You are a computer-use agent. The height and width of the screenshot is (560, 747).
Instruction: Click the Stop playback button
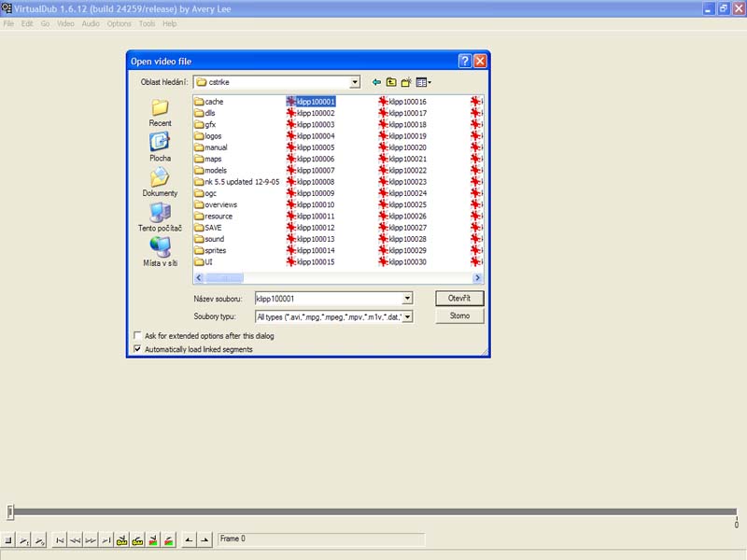[8, 540]
